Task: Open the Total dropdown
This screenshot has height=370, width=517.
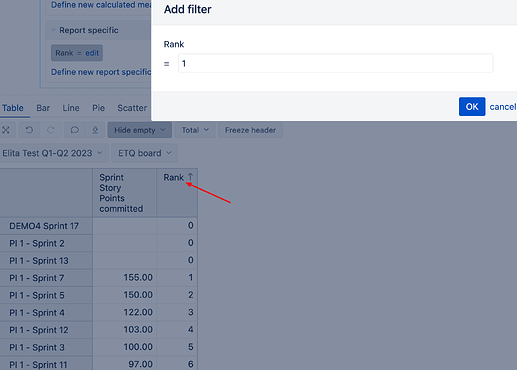Action: pyautogui.click(x=195, y=130)
